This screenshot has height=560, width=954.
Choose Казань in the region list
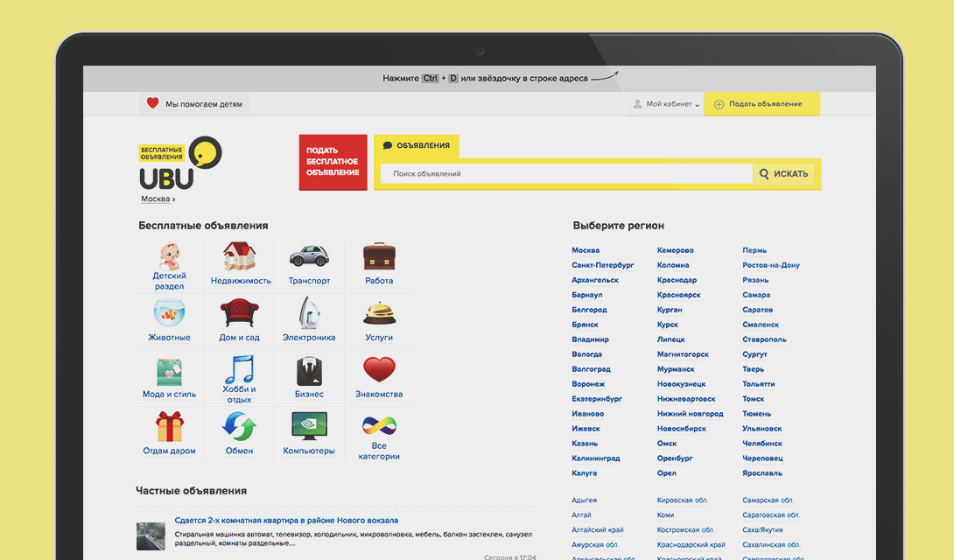[x=584, y=444]
